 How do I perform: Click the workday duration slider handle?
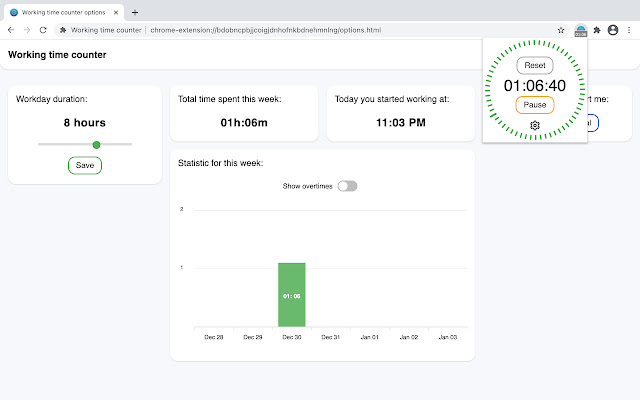pos(96,144)
